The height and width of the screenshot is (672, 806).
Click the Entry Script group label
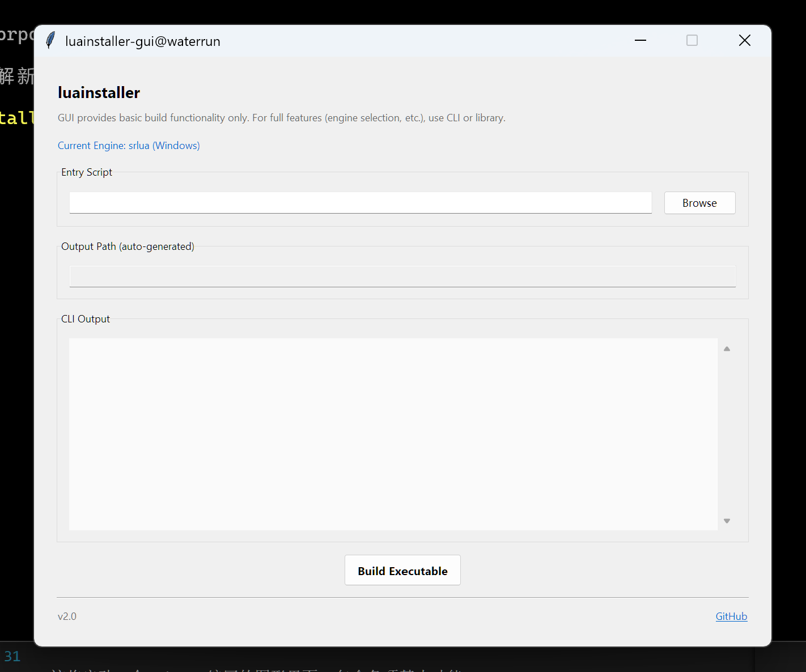click(x=87, y=172)
